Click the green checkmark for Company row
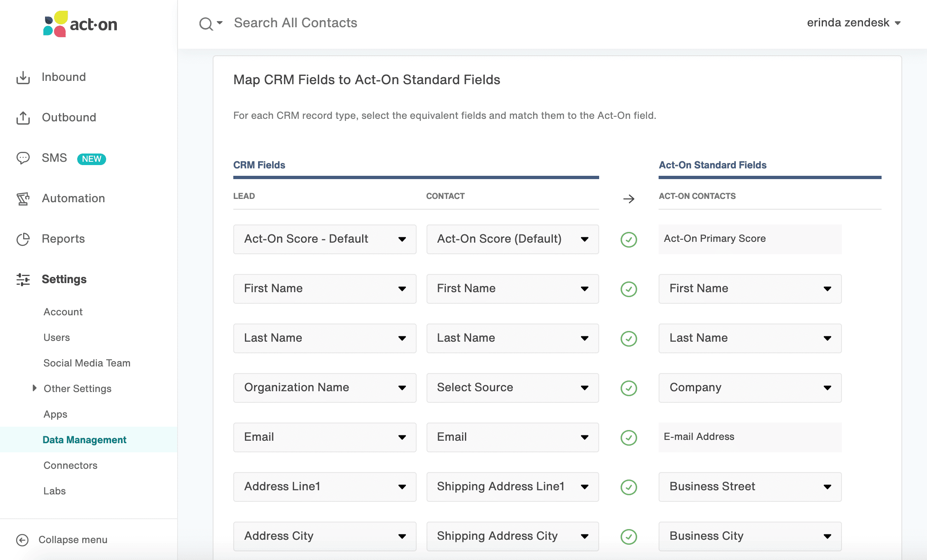The image size is (927, 560). (x=628, y=388)
